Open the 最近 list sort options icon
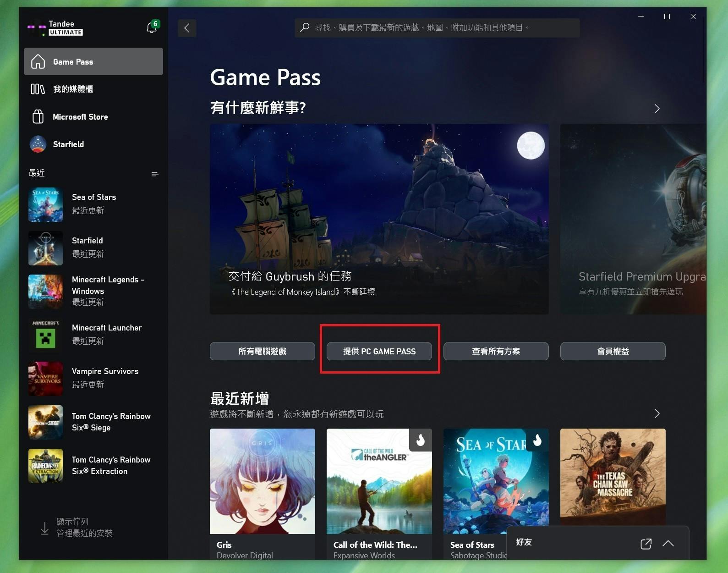The width and height of the screenshot is (728, 573). click(155, 174)
